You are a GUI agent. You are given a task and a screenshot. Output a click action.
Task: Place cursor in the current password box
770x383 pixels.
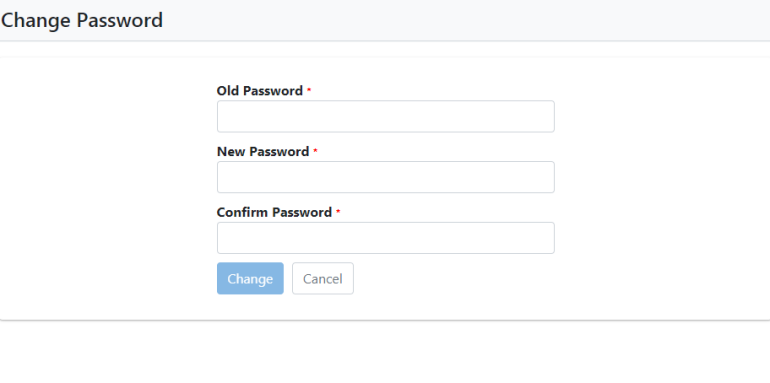(x=385, y=116)
